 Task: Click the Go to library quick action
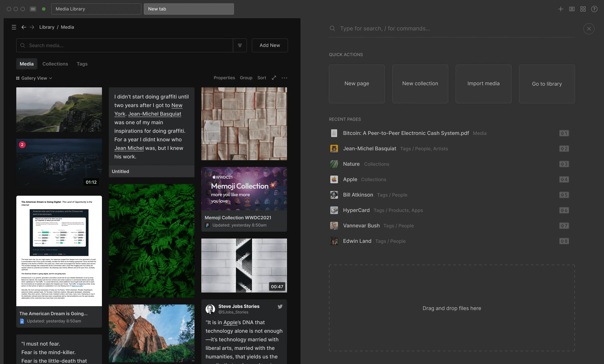point(547,84)
